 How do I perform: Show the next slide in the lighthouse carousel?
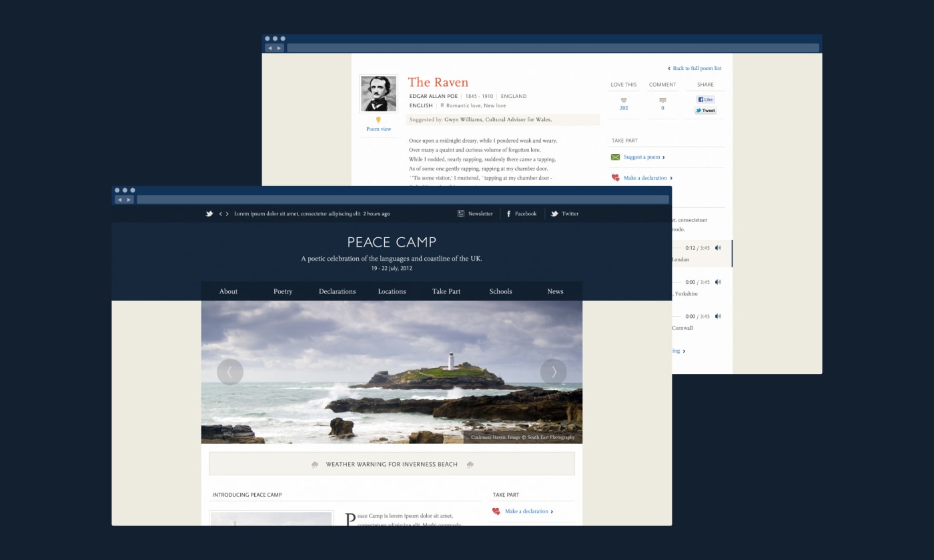(x=553, y=372)
